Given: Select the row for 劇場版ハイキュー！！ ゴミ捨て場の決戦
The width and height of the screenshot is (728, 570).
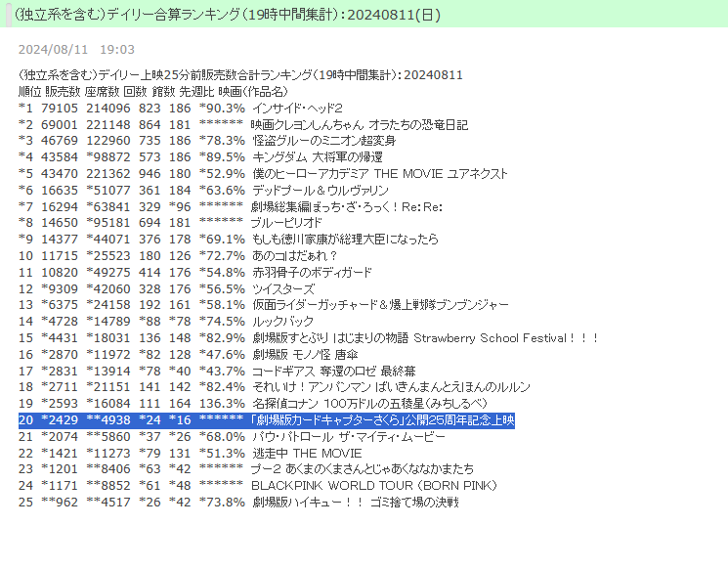Looking at the screenshot, I should click(238, 503).
